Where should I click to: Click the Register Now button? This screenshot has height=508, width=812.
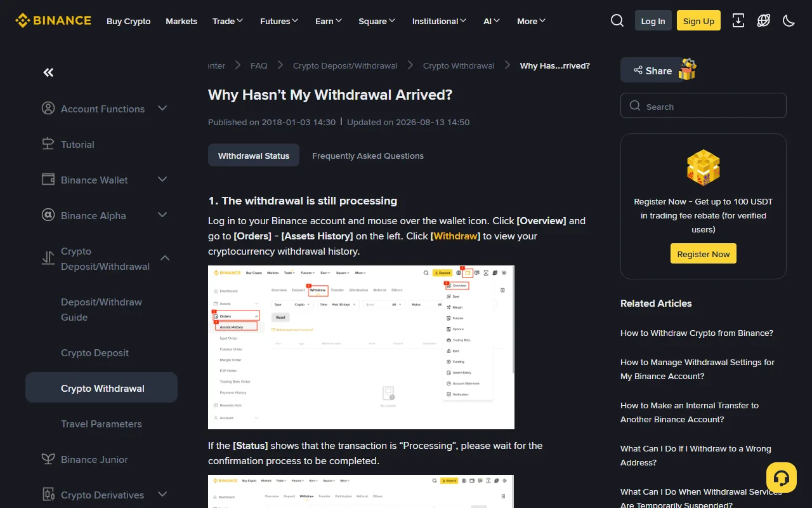704,254
